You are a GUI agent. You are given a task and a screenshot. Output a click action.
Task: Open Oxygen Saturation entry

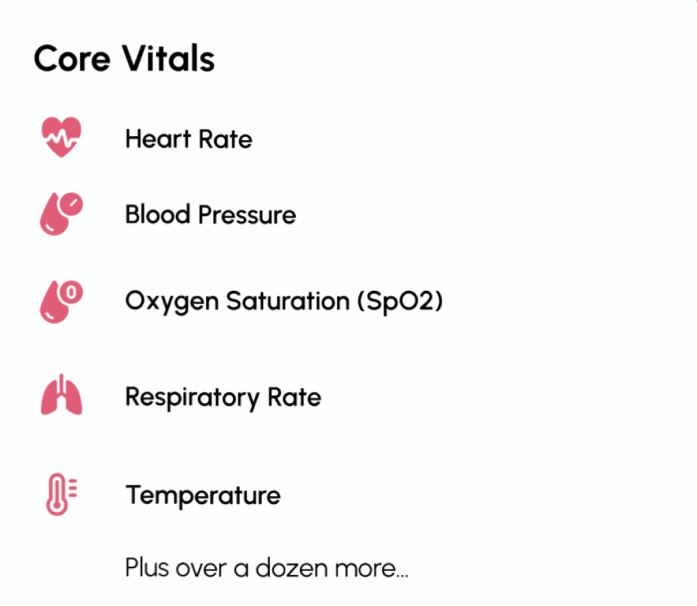[x=284, y=301]
